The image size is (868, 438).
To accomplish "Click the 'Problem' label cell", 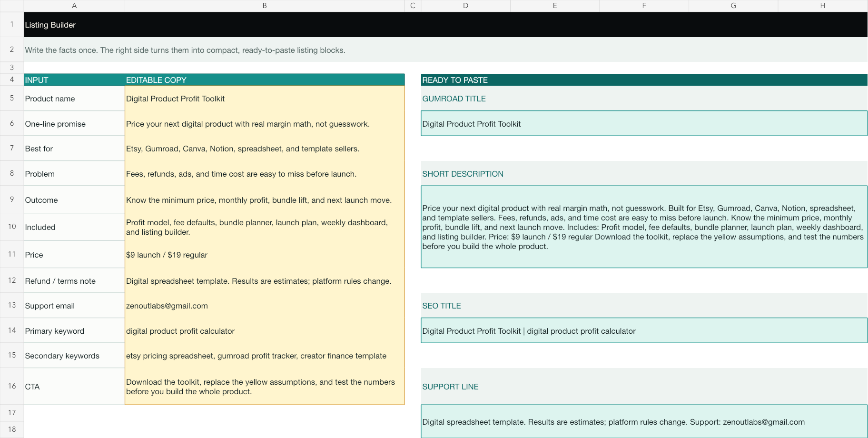I will 74,174.
